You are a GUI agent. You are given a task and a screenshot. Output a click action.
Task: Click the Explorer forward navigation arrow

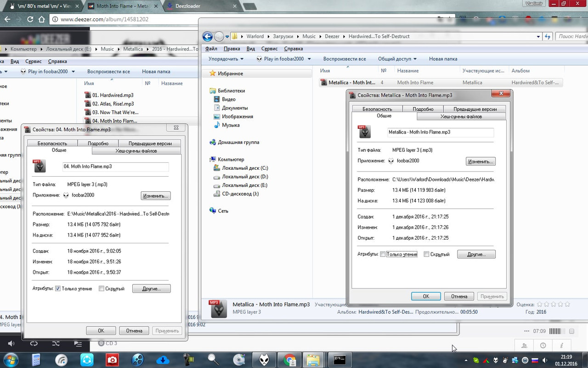click(x=219, y=36)
